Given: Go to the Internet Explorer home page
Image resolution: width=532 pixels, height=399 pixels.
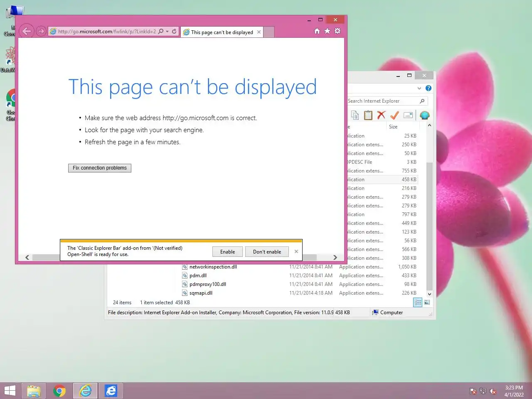Looking at the screenshot, I should click(317, 31).
